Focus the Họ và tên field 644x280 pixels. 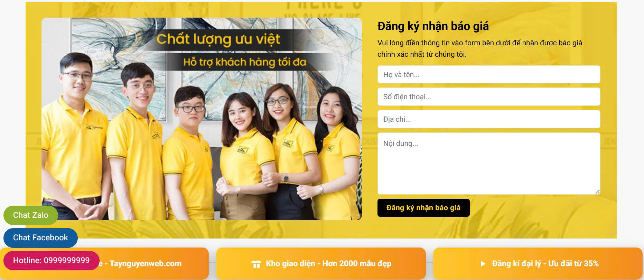489,74
